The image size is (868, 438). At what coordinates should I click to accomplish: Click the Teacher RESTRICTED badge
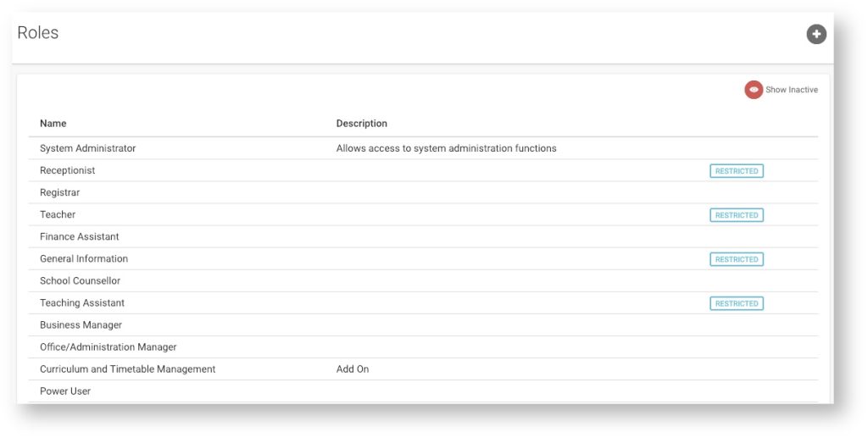737,215
